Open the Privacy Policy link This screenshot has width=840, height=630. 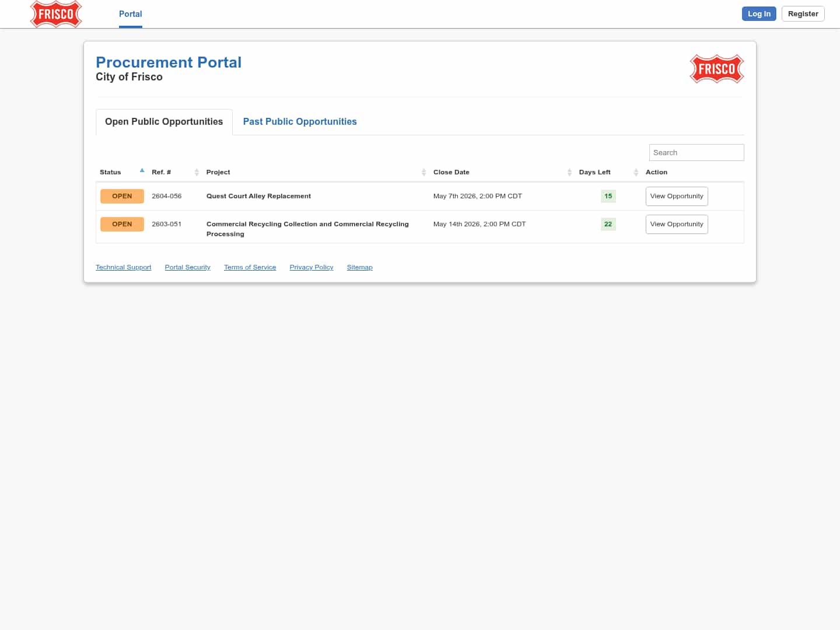click(311, 267)
